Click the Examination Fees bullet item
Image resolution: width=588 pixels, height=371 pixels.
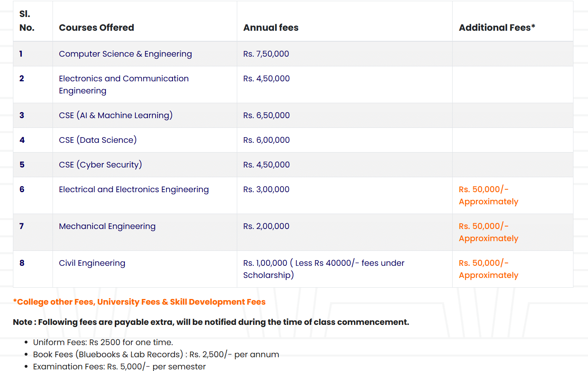tap(119, 367)
